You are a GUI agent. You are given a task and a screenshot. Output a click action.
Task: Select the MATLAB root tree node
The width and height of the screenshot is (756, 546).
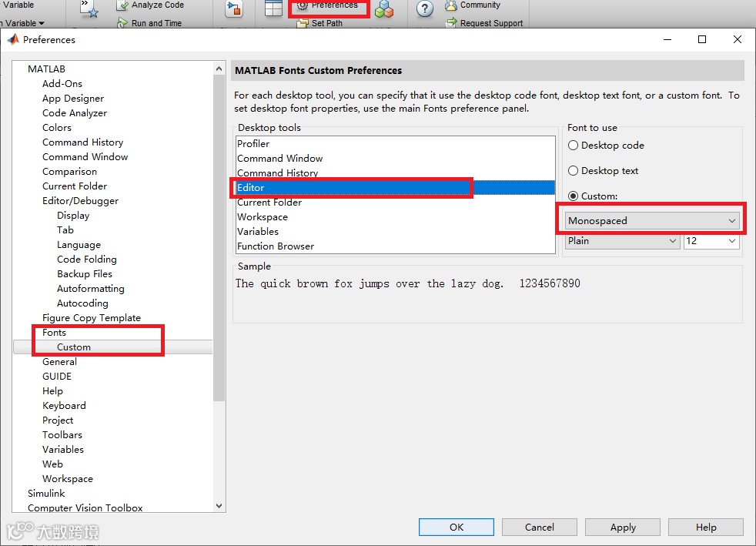pyautogui.click(x=46, y=69)
